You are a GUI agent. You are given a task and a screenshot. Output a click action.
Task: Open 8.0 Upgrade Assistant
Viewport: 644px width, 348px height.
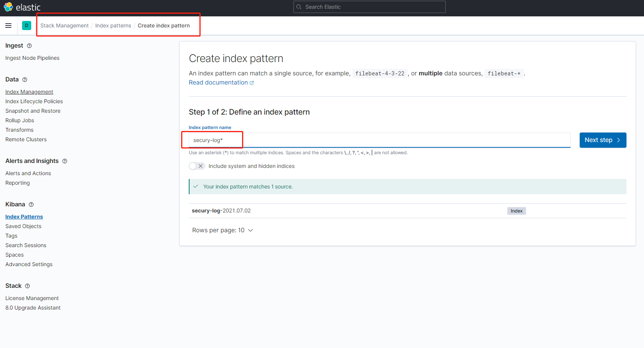point(33,308)
